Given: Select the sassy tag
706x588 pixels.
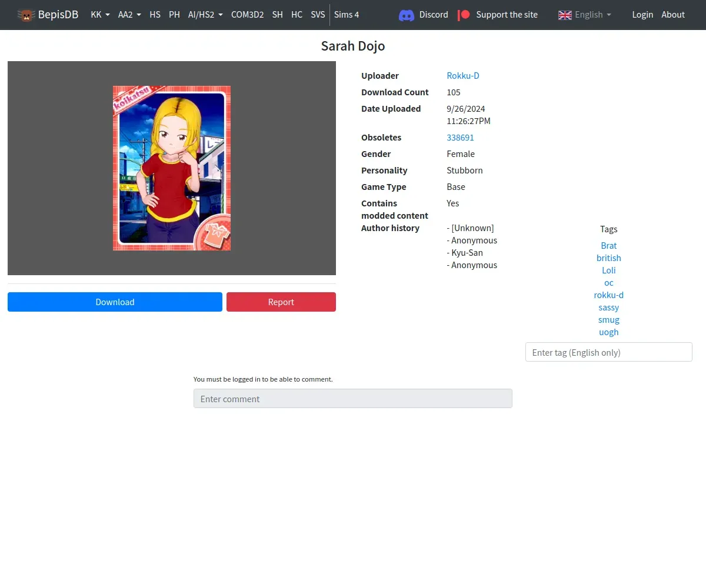Looking at the screenshot, I should 609,308.
